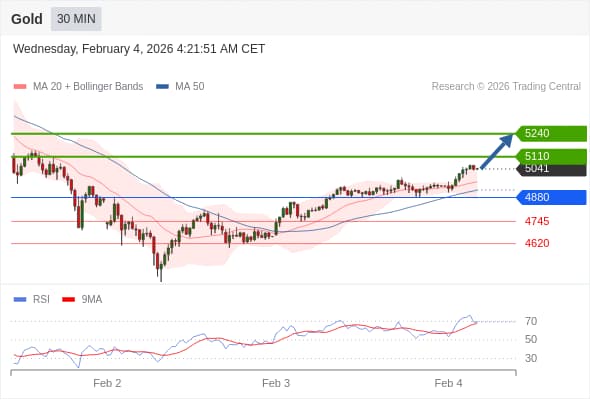Image resolution: width=590 pixels, height=400 pixels.
Task: Click the red 4745 support level label
Action: click(x=537, y=221)
